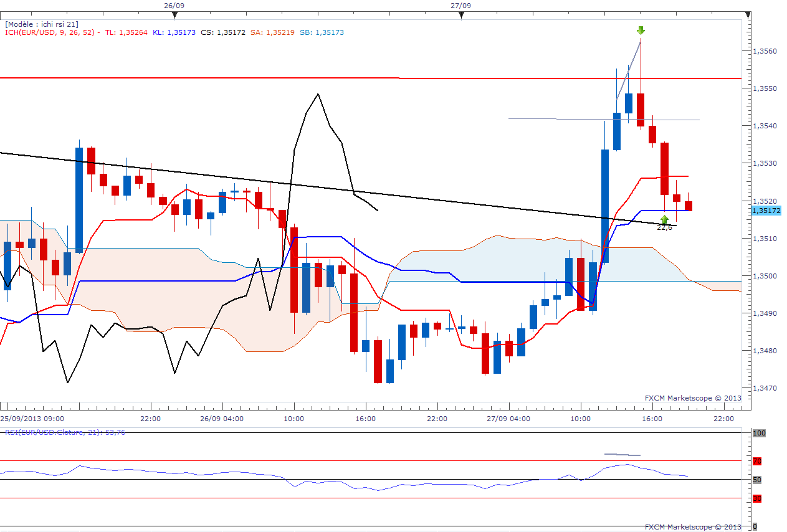
Task: Select the ICH(EUR/USD, 9, 26, 52) indicator label
Action: point(50,32)
